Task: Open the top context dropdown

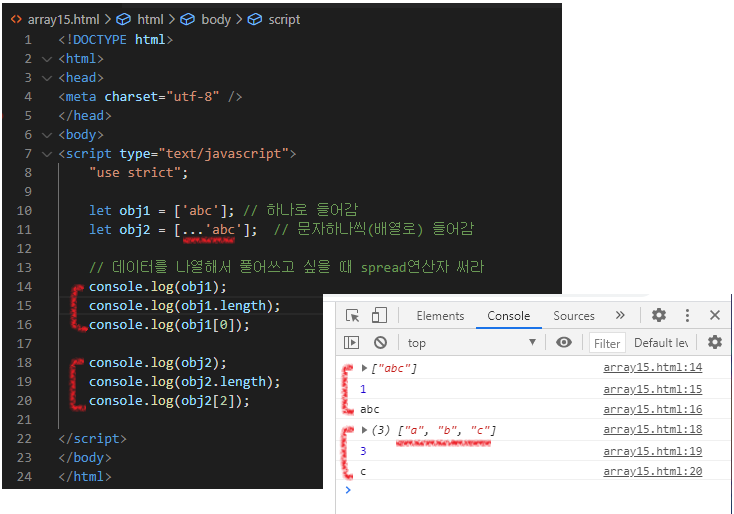Action: click(471, 343)
